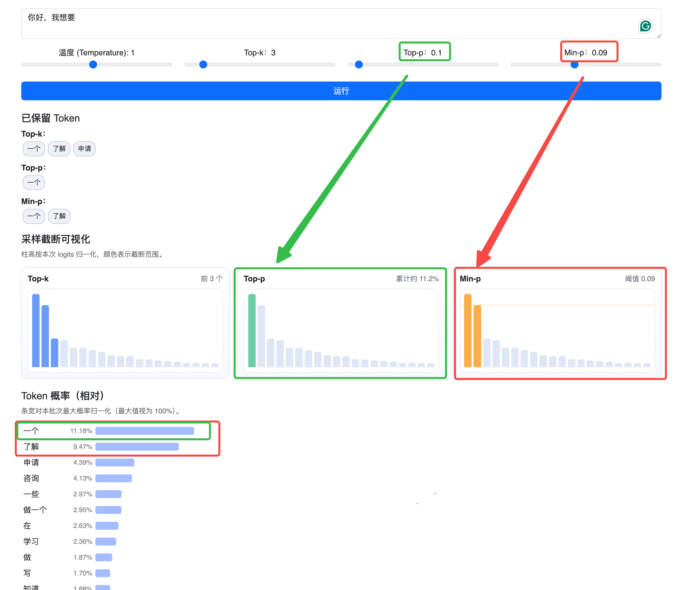Click the 申请 token chip under Top-k

pyautogui.click(x=84, y=149)
